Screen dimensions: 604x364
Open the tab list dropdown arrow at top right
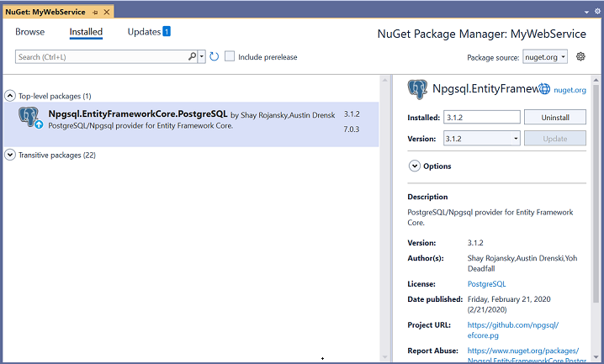(x=586, y=12)
